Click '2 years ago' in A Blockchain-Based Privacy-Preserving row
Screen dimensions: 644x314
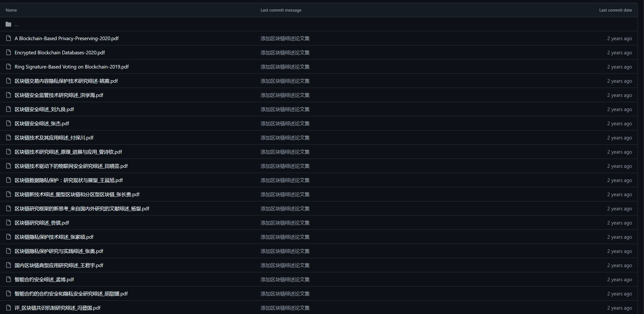(x=619, y=38)
